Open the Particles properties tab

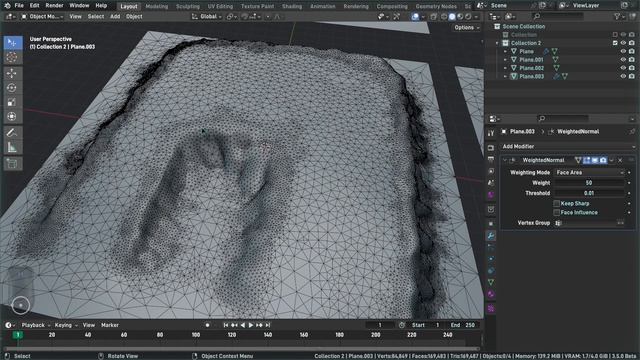pyautogui.click(x=491, y=247)
